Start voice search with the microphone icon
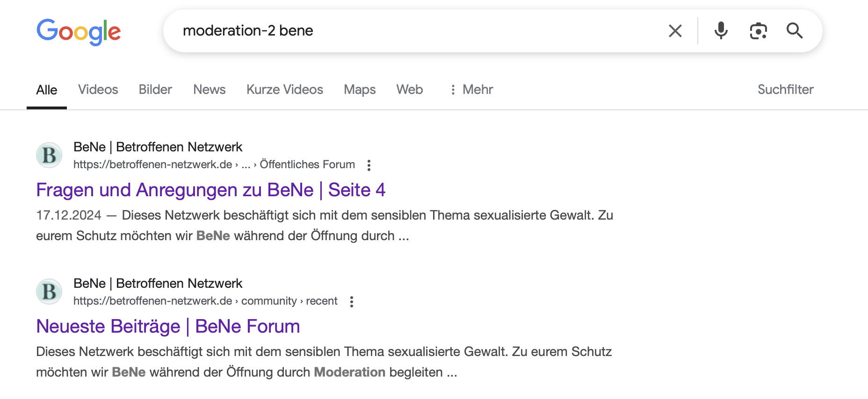868x399 pixels. coord(721,31)
